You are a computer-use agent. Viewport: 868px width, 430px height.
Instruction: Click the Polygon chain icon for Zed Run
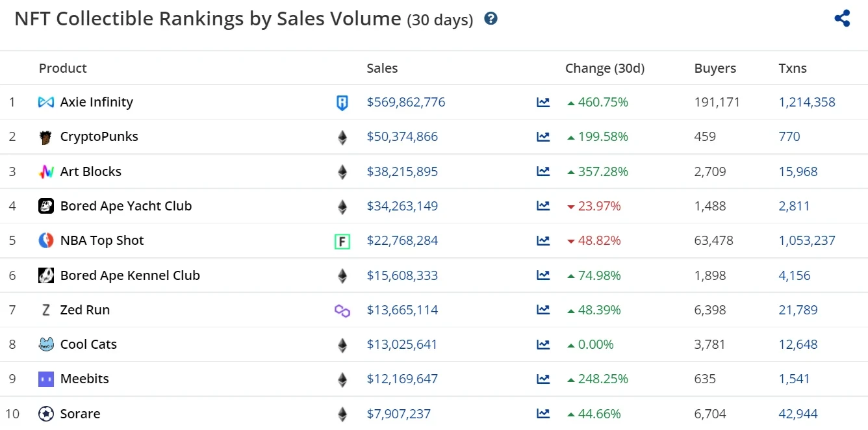[342, 311]
